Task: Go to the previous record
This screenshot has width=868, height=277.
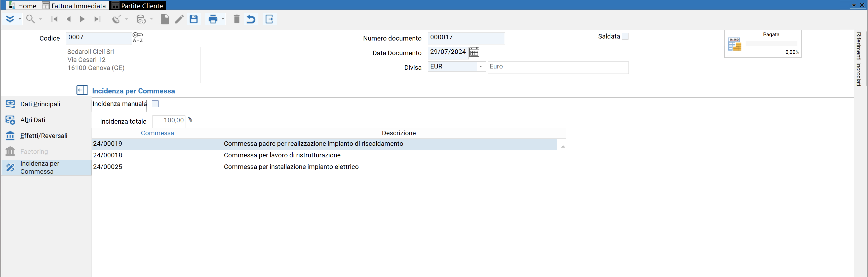Action: (x=68, y=19)
